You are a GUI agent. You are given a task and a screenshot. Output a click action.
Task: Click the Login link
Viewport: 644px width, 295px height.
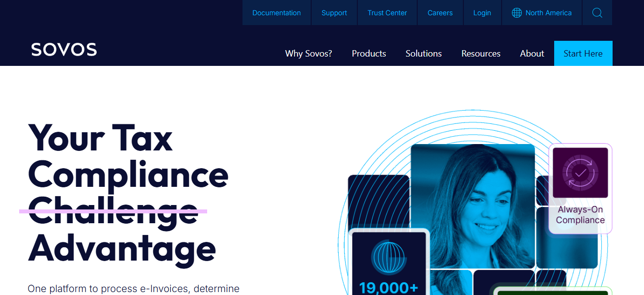click(x=482, y=12)
